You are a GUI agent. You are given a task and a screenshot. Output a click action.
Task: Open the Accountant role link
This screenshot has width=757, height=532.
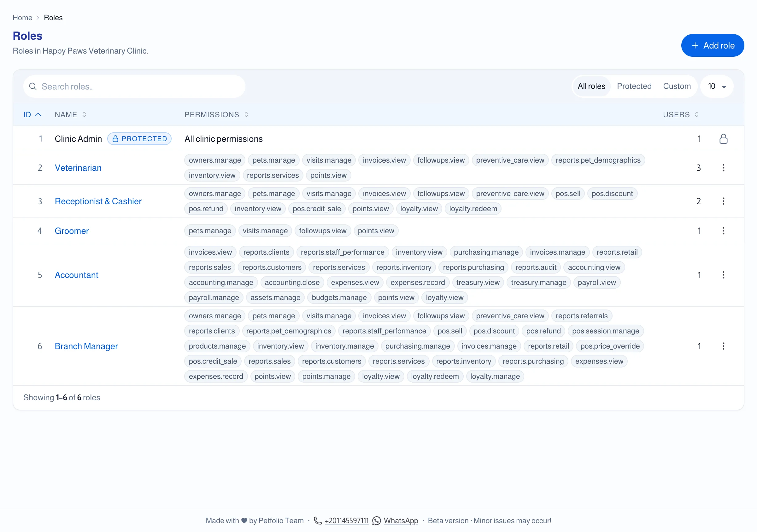pos(77,275)
